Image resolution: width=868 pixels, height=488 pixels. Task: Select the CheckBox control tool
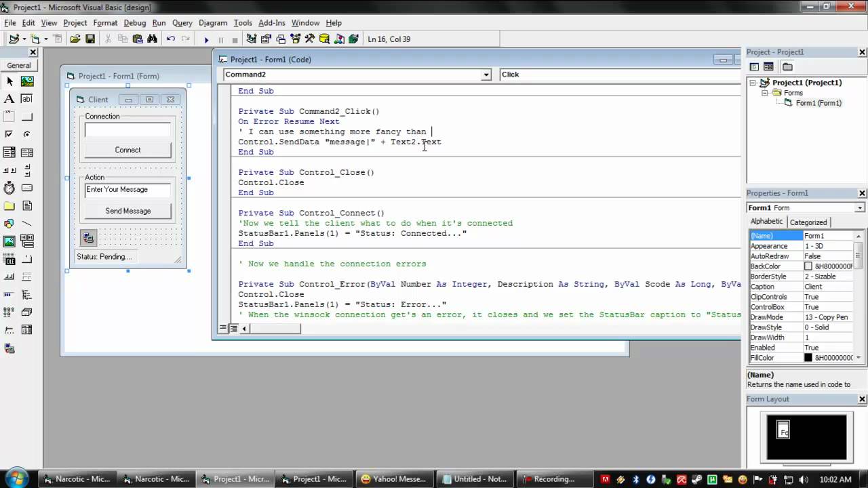click(x=9, y=134)
